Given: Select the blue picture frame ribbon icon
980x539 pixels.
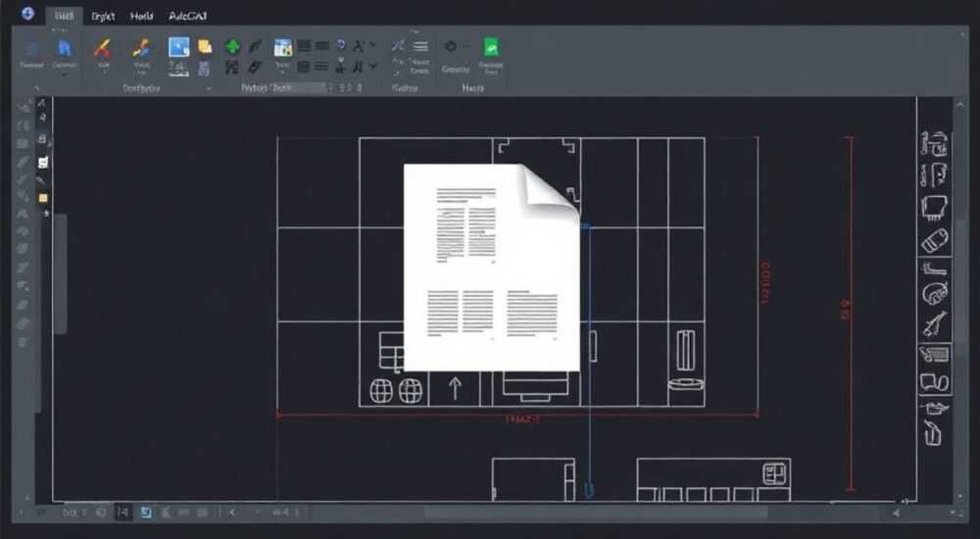Looking at the screenshot, I should 178,47.
